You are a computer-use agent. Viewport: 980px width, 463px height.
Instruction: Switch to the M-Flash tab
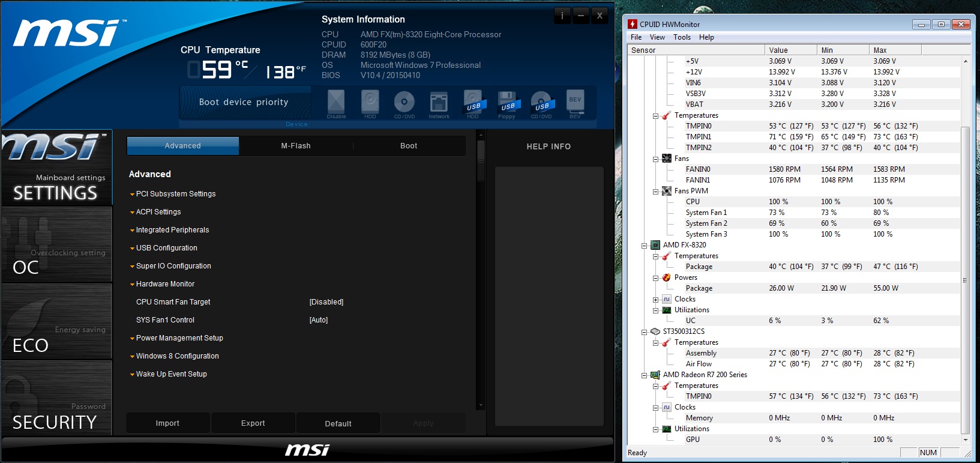[x=296, y=146]
